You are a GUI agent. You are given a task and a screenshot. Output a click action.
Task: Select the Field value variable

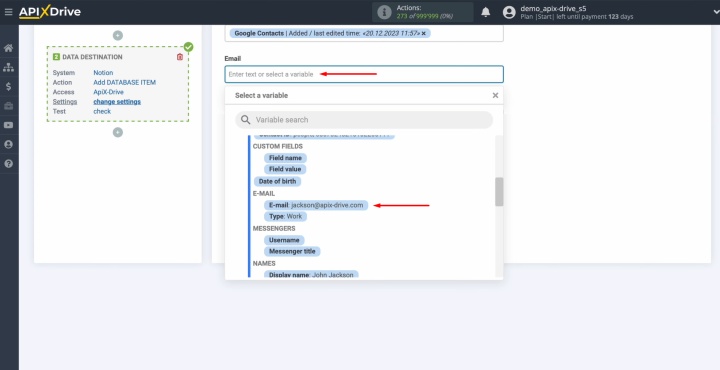tap(285, 169)
